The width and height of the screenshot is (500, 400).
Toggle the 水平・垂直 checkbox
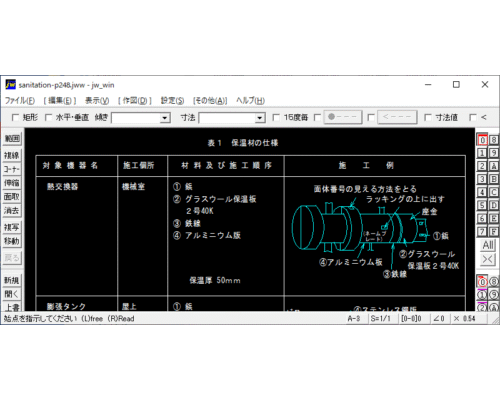click(x=48, y=118)
